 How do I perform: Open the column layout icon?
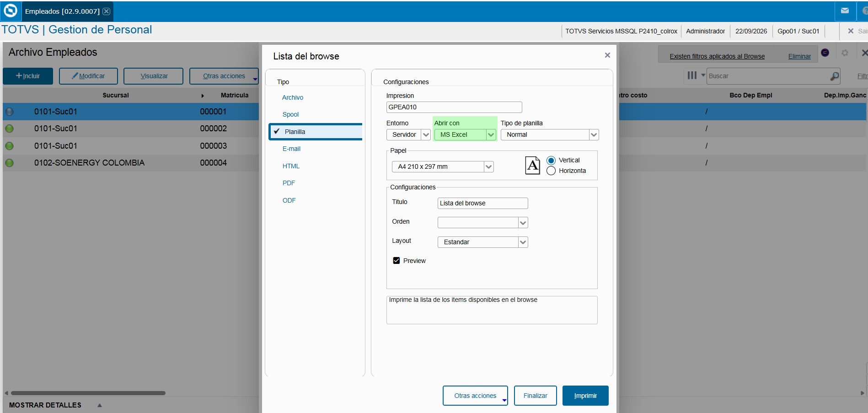[692, 75]
